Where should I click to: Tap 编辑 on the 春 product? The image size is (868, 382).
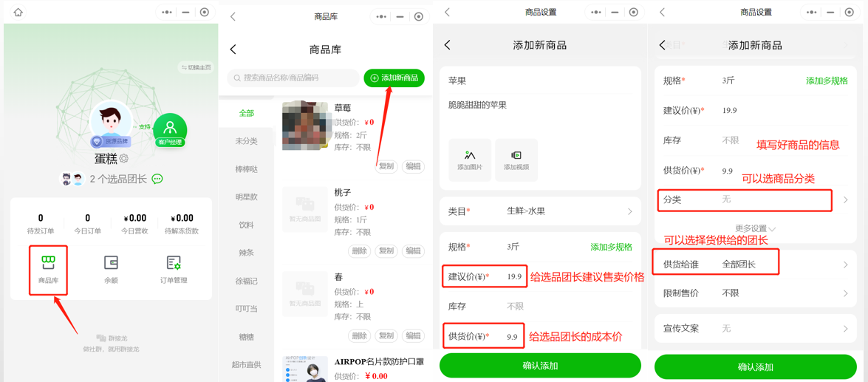pyautogui.click(x=413, y=335)
